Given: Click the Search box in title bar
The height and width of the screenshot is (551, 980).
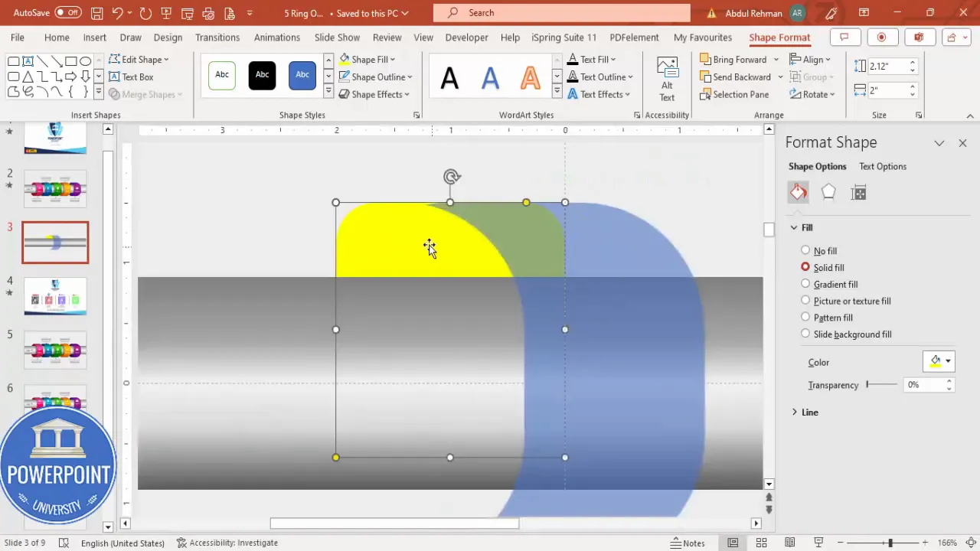Looking at the screenshot, I should pos(561,13).
